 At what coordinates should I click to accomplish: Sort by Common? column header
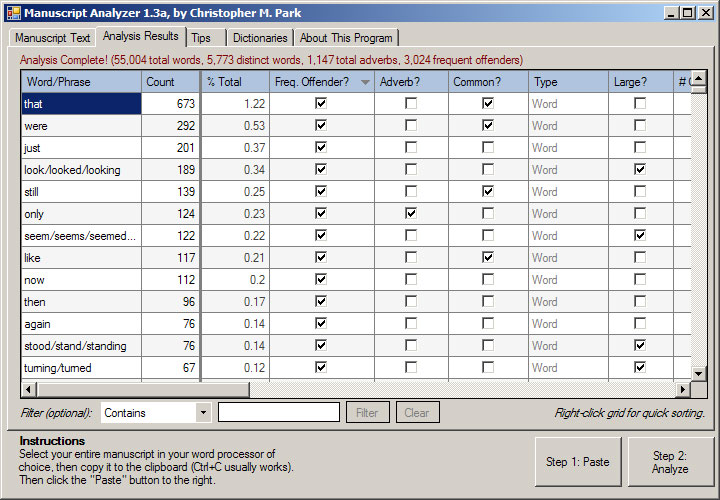point(488,82)
